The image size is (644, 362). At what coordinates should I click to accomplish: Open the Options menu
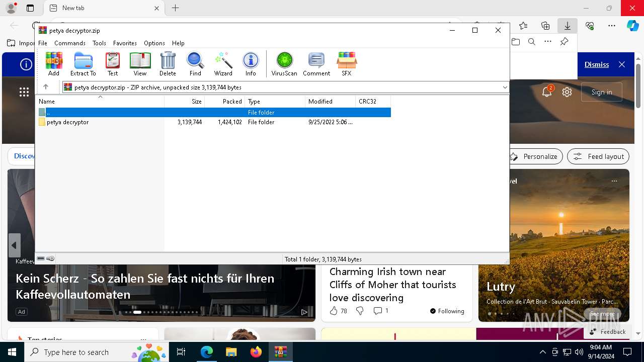coord(154,43)
